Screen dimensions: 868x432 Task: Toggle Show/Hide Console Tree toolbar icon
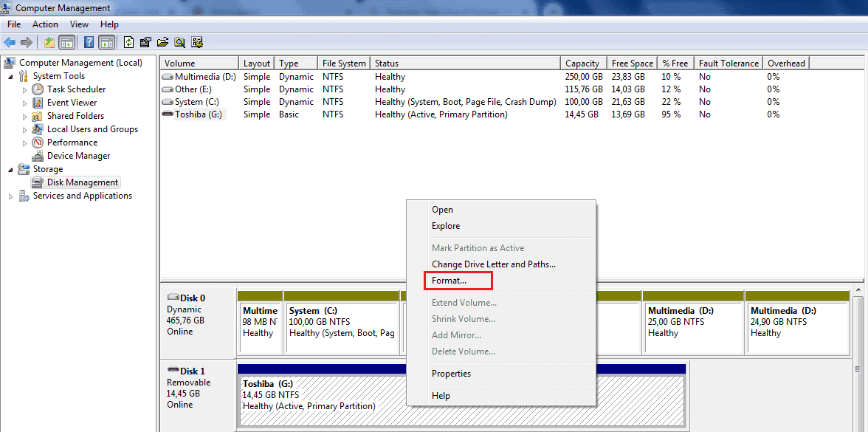click(x=66, y=42)
